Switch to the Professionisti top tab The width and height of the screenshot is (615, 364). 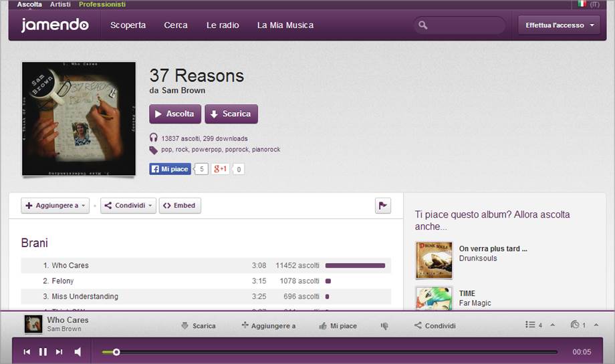click(x=102, y=4)
